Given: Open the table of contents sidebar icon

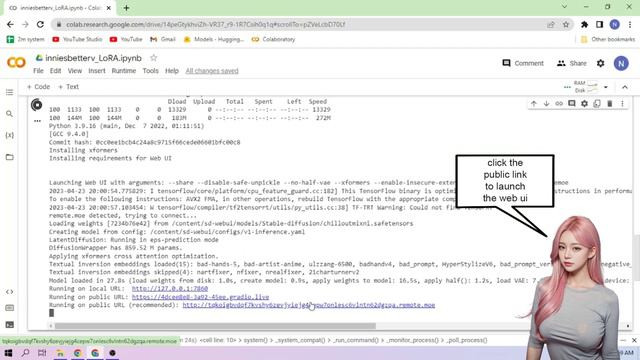Looking at the screenshot, I should click(9, 92).
